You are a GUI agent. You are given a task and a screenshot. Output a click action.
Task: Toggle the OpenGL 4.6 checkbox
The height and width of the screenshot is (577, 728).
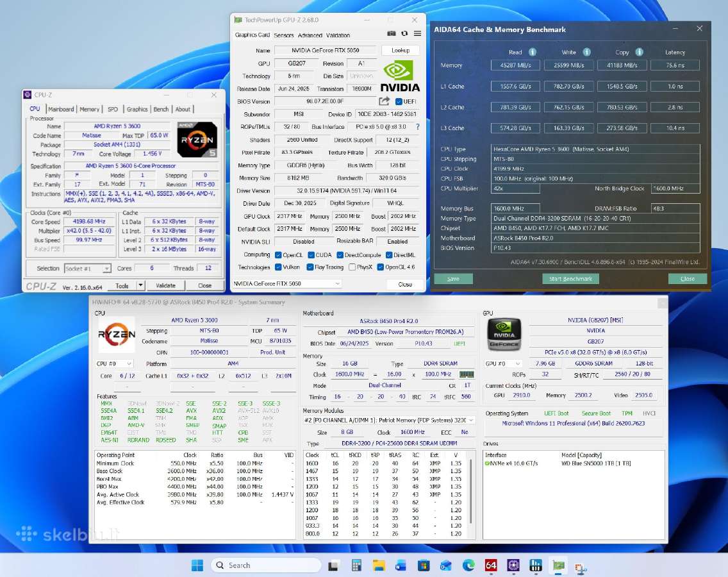380,267
